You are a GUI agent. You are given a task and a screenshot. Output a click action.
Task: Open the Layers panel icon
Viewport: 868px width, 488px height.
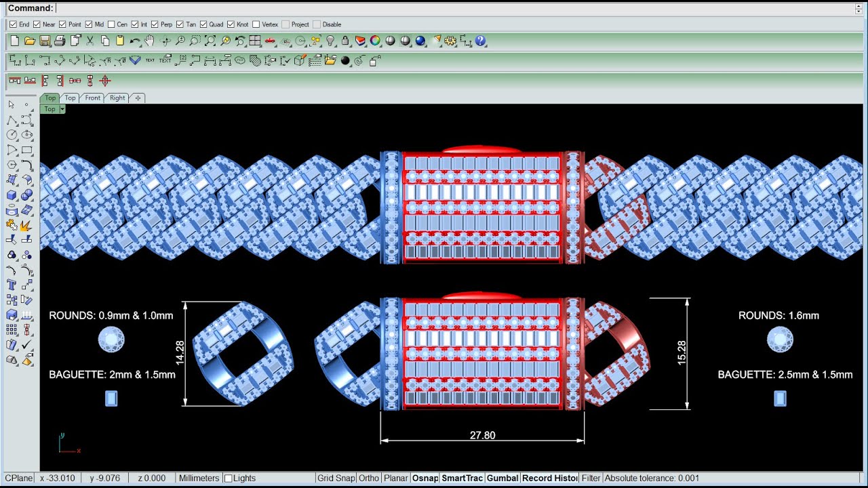pos(360,41)
